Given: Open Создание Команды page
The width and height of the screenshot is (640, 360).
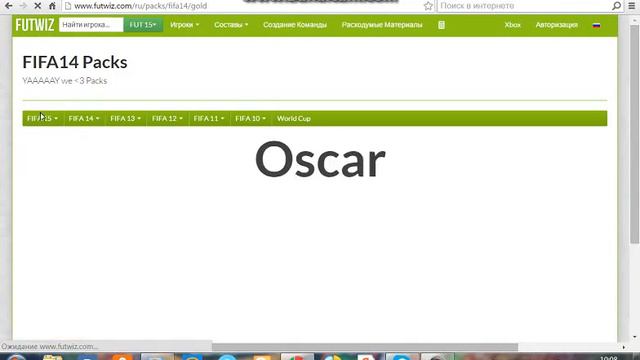Looking at the screenshot, I should pyautogui.click(x=295, y=25).
